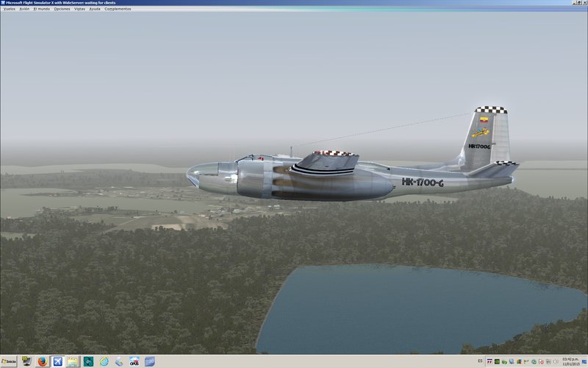
Task: Click the Inicio start button
Action: [9, 361]
